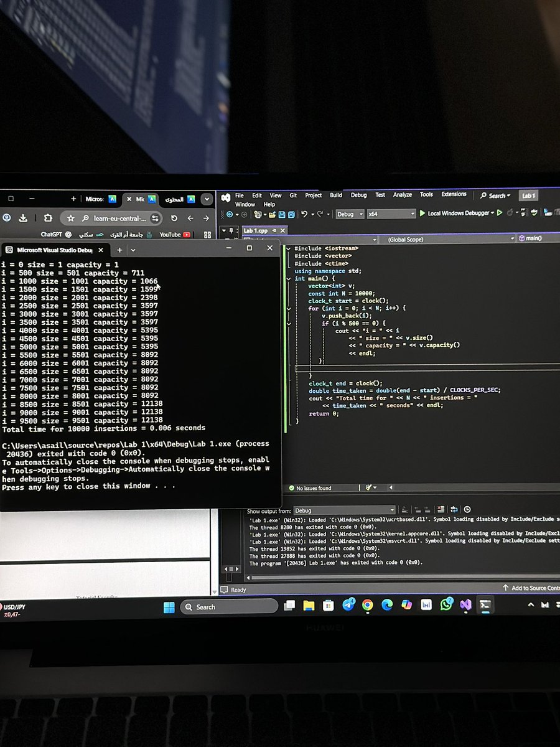Open the File menu in Visual Studio
This screenshot has width=560, height=747.
click(240, 195)
